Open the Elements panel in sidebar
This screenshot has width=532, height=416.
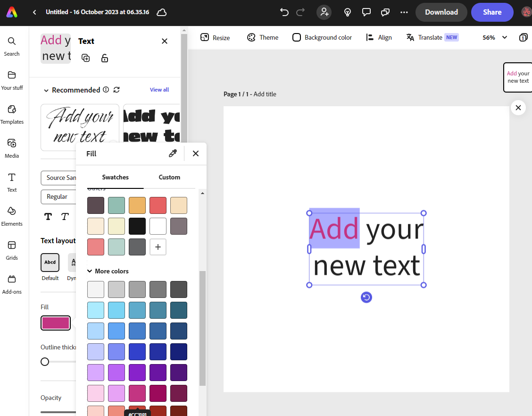[x=12, y=216]
